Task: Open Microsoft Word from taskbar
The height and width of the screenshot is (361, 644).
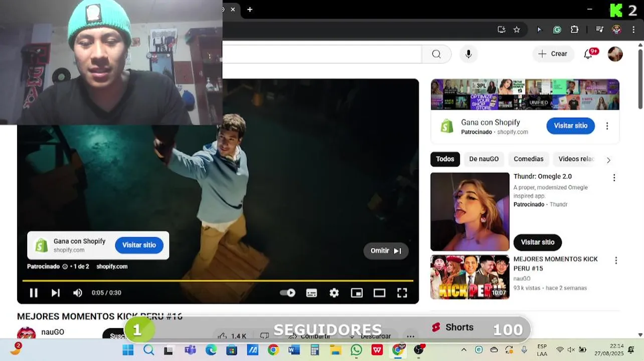Action: click(x=294, y=350)
